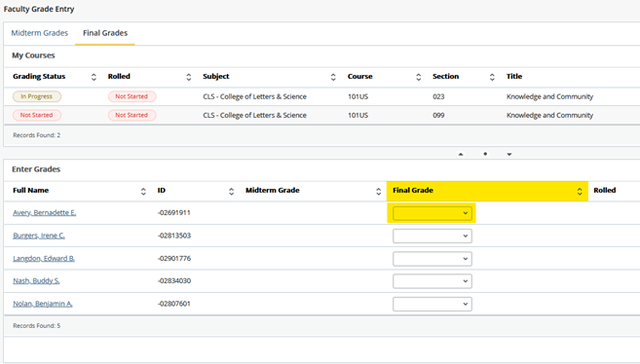Click the My Courses section heading
Screen dimensions: 640x364
33,55
